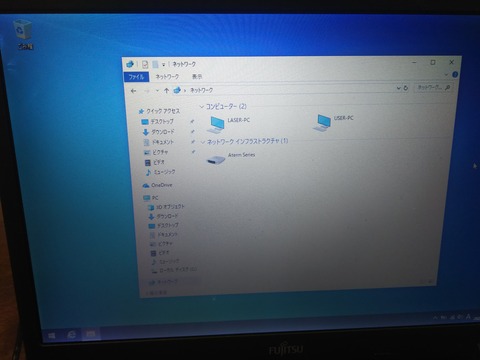Click the ネットワーク breadcrumb in the address bar

tap(202, 90)
